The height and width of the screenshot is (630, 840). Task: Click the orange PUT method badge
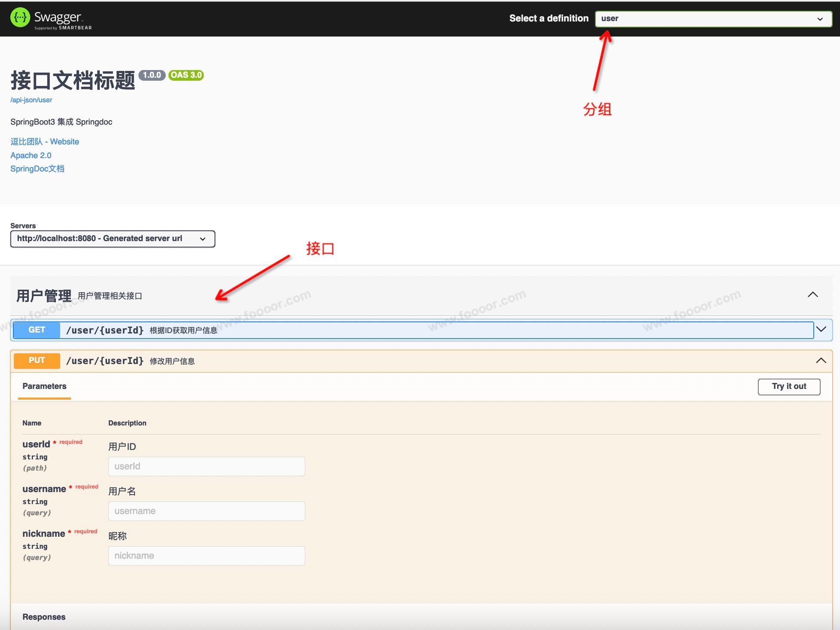pyautogui.click(x=37, y=361)
